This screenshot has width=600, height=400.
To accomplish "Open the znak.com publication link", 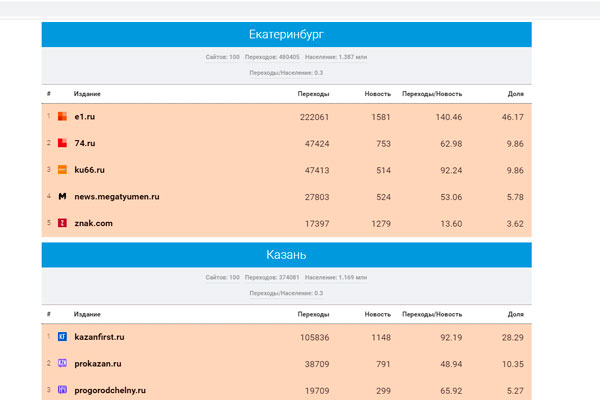I will [x=94, y=222].
